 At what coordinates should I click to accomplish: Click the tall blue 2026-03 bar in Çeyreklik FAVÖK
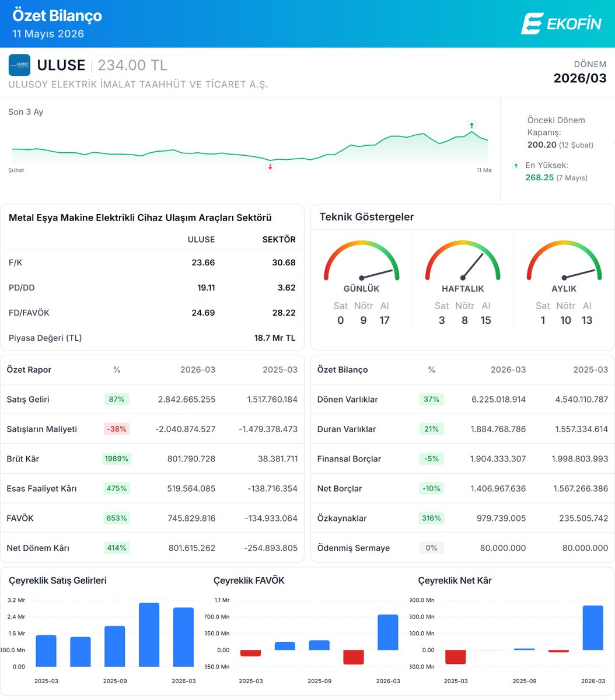pos(388,632)
